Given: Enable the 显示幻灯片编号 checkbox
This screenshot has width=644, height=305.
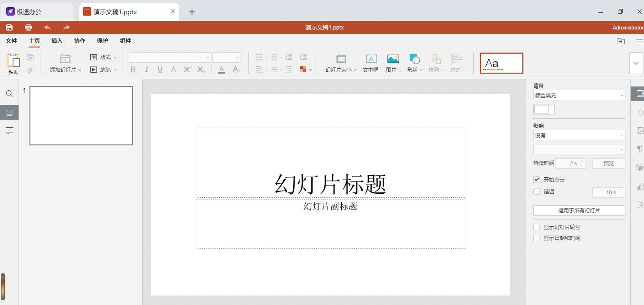Looking at the screenshot, I should 537,227.
